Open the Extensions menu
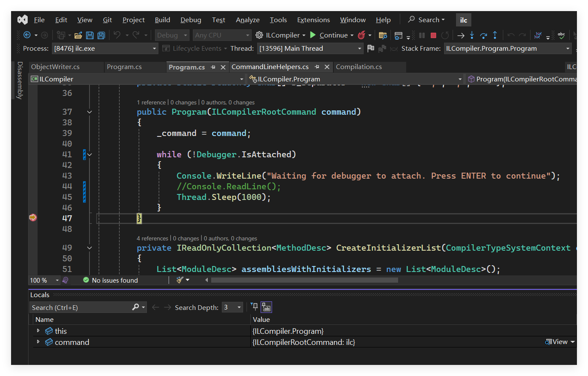588x376 pixels. pyautogui.click(x=313, y=20)
